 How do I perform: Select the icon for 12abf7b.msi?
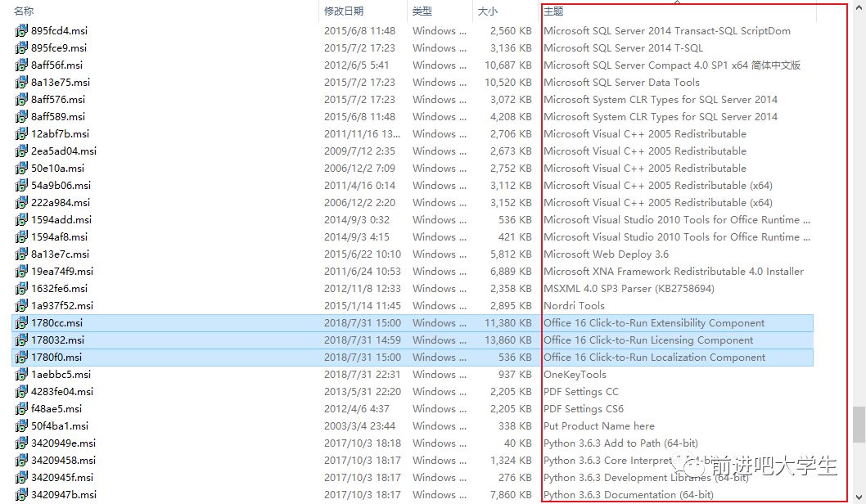coord(21,133)
